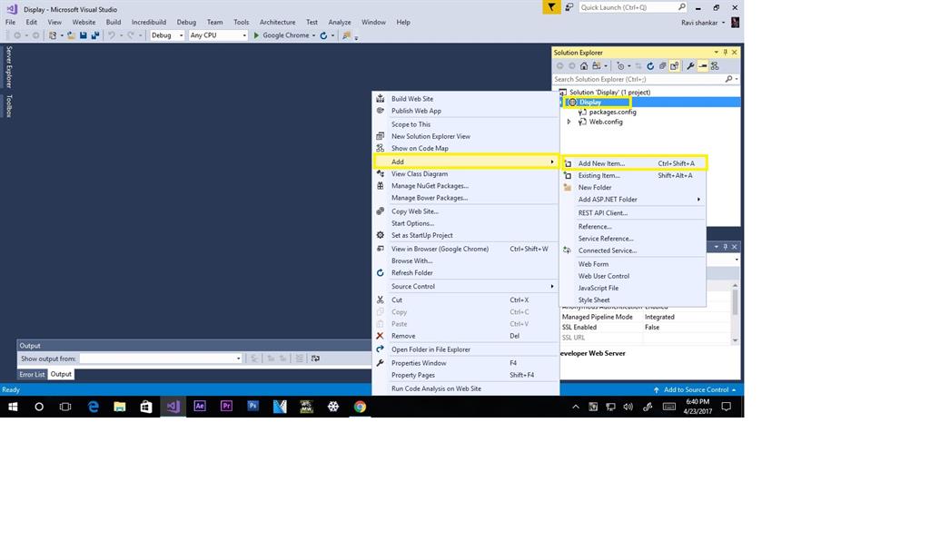Click the New Project toolbar icon
Image resolution: width=930 pixels, height=560 pixels.
click(x=53, y=35)
